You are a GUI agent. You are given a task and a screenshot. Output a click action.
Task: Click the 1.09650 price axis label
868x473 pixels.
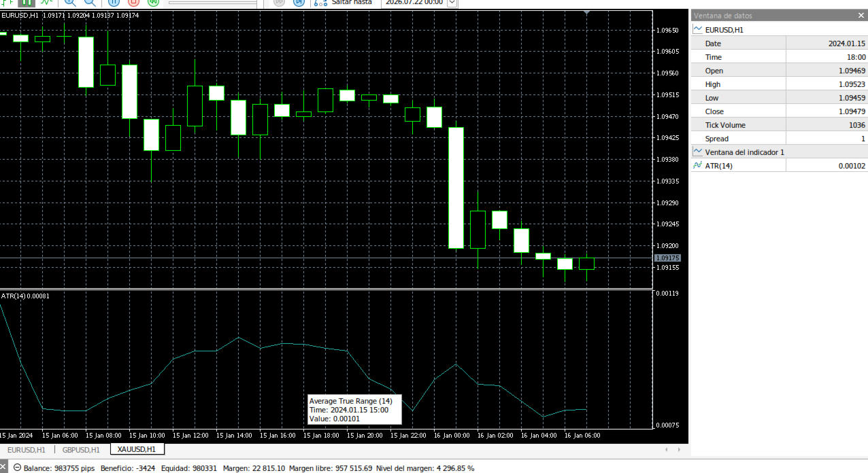[666, 30]
